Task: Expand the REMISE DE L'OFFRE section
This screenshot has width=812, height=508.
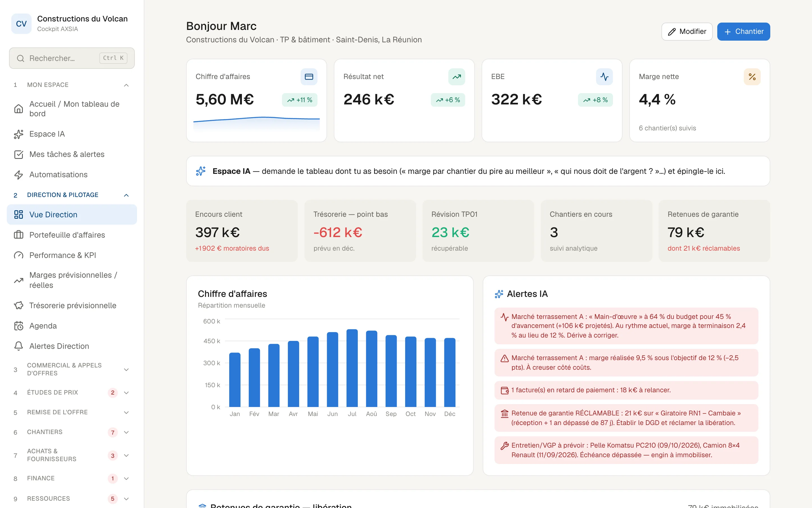Action: 126,412
